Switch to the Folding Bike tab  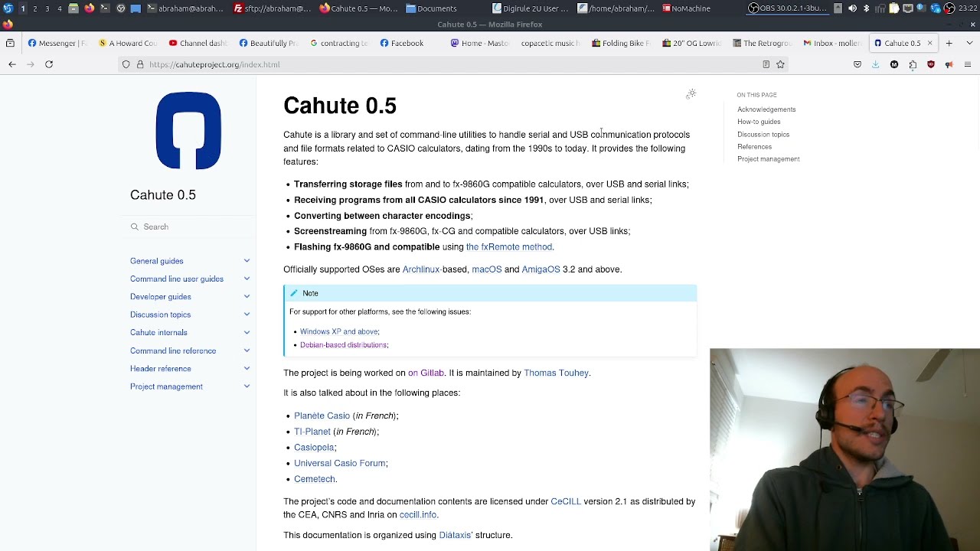(x=620, y=43)
